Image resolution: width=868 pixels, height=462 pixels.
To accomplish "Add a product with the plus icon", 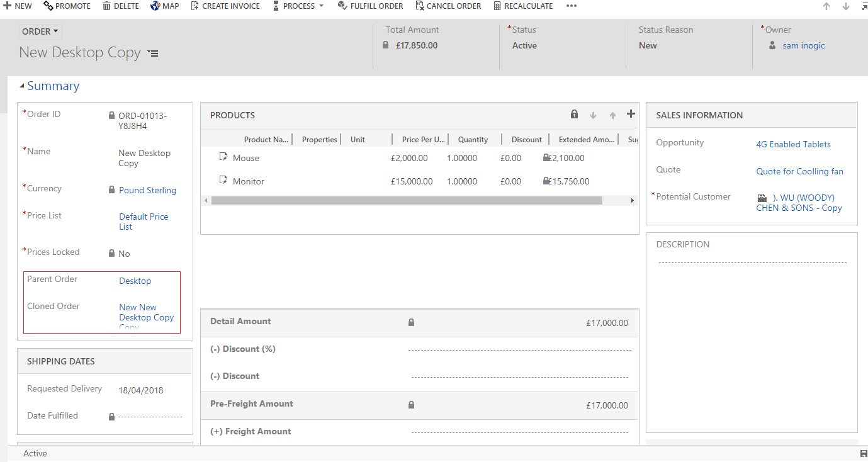I will [x=631, y=114].
